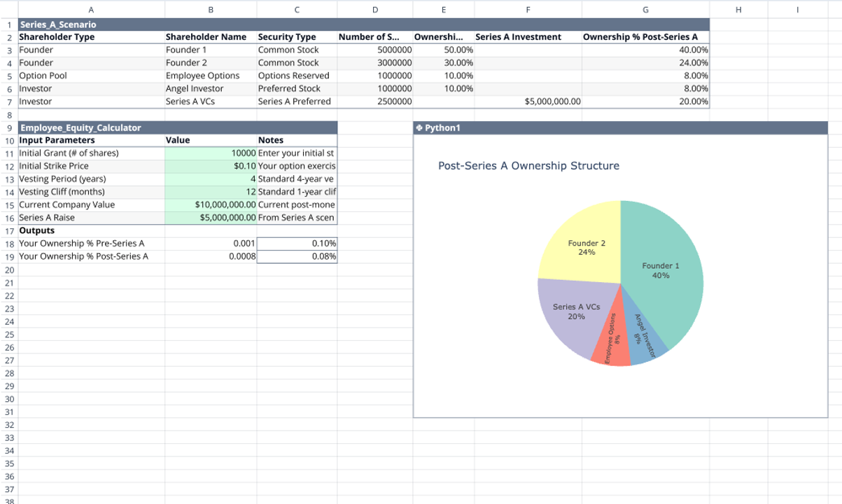842x504 pixels.
Task: Click the chart title Post-Series A Ownership Structure
Action: 528,165
